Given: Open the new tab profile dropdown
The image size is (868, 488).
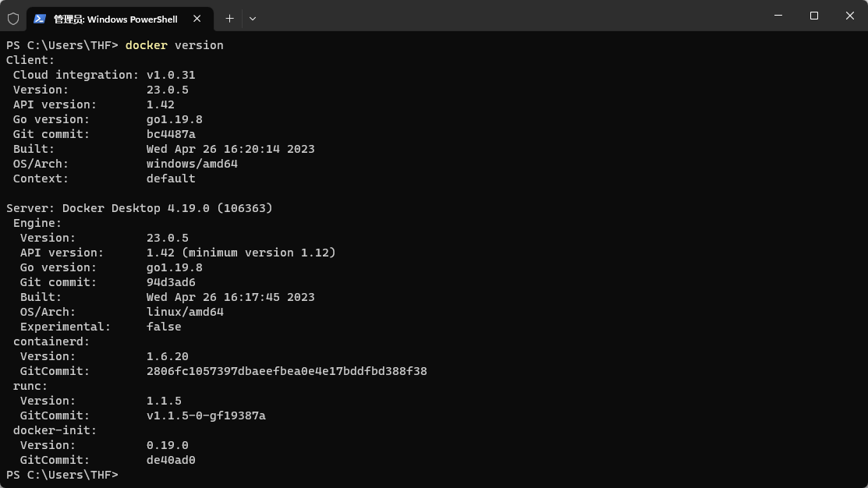Looking at the screenshot, I should click(253, 19).
